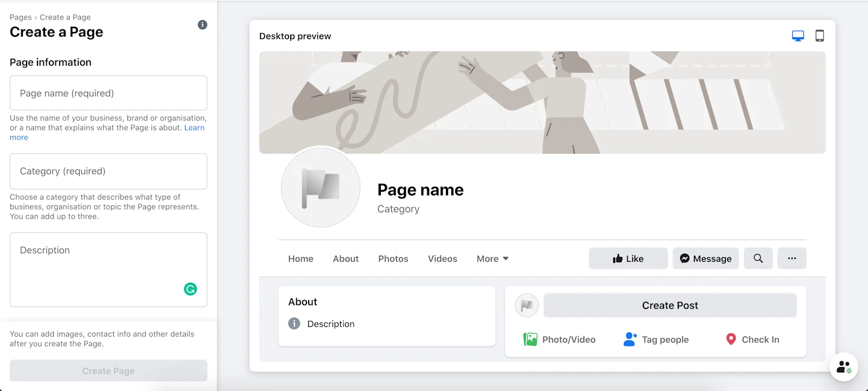Click the About card heading
The width and height of the screenshot is (868, 391).
click(x=303, y=302)
